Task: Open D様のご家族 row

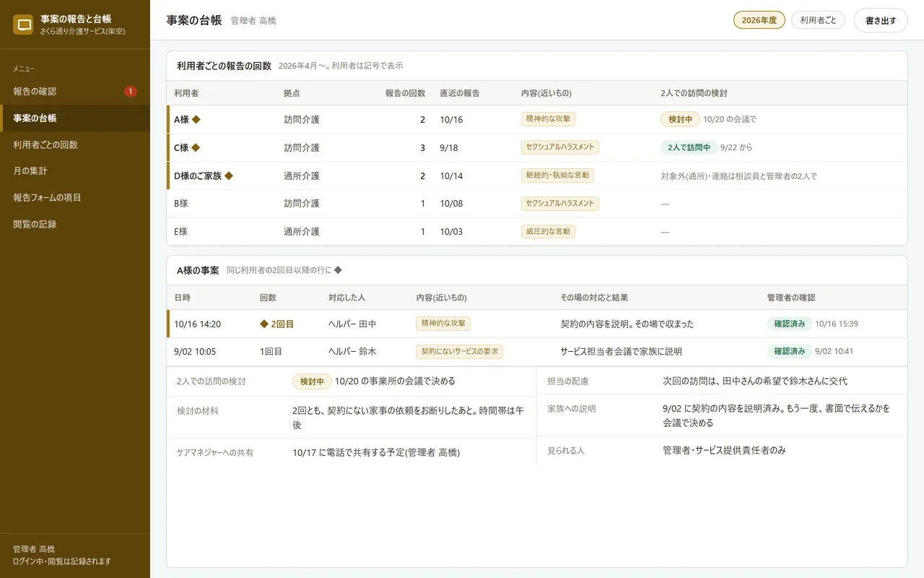Action: (537, 176)
